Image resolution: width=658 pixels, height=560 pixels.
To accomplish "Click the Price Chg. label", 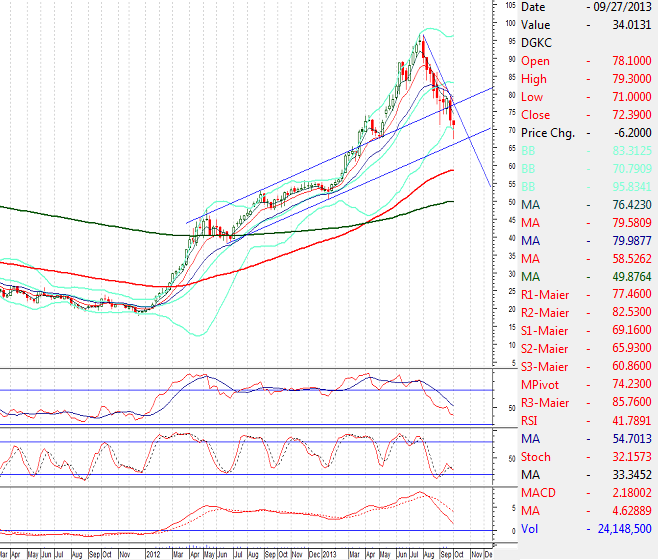I will click(x=549, y=132).
